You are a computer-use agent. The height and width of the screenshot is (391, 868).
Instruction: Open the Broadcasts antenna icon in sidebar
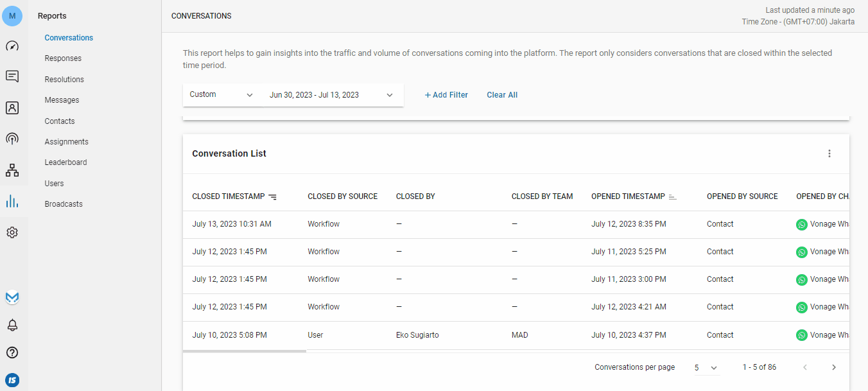click(x=12, y=139)
